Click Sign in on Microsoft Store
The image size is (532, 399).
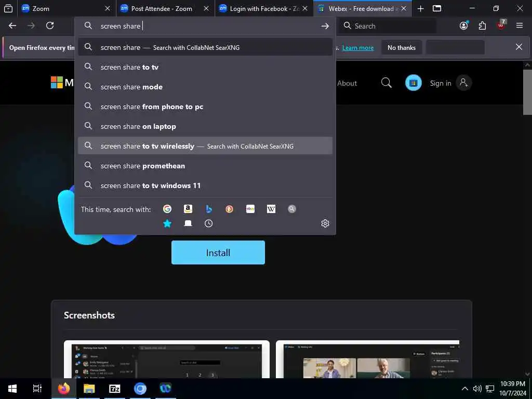pyautogui.click(x=441, y=83)
